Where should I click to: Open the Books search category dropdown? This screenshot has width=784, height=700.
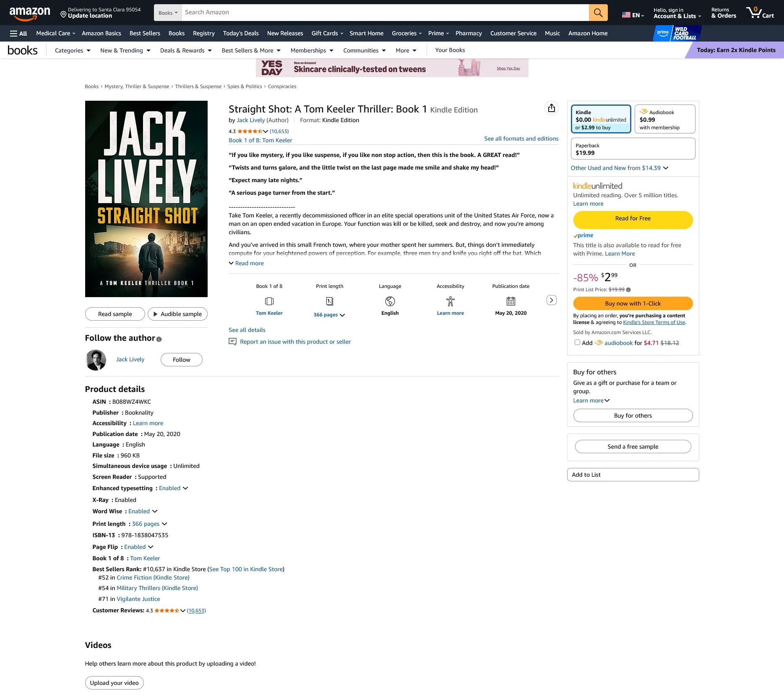(168, 13)
